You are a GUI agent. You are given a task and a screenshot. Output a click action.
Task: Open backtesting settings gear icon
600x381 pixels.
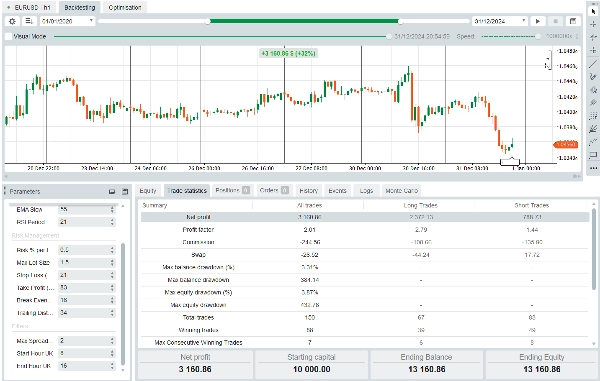12,21
